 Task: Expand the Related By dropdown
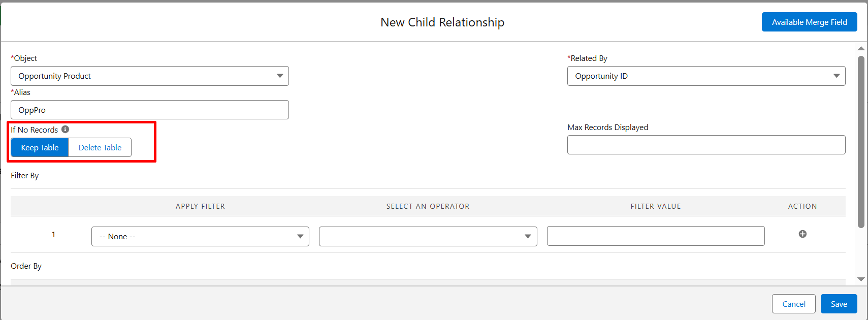click(706, 76)
